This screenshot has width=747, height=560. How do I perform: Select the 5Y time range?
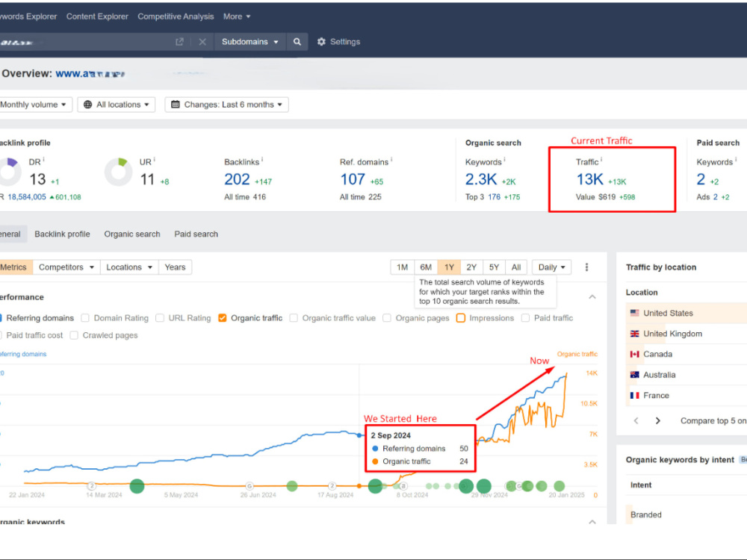(494, 267)
